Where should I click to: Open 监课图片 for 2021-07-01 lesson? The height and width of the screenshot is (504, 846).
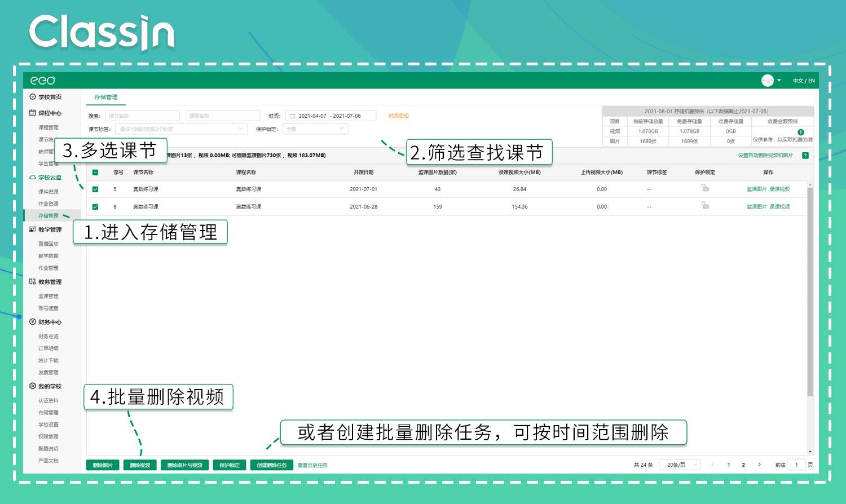757,189
